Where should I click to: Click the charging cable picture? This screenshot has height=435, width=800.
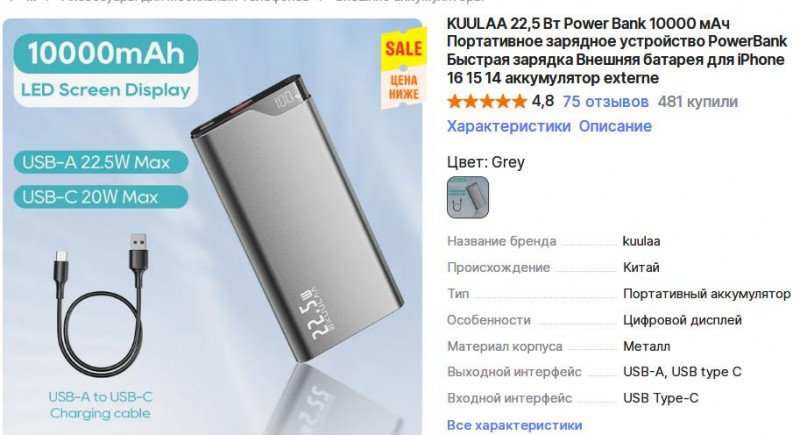[x=102, y=305]
